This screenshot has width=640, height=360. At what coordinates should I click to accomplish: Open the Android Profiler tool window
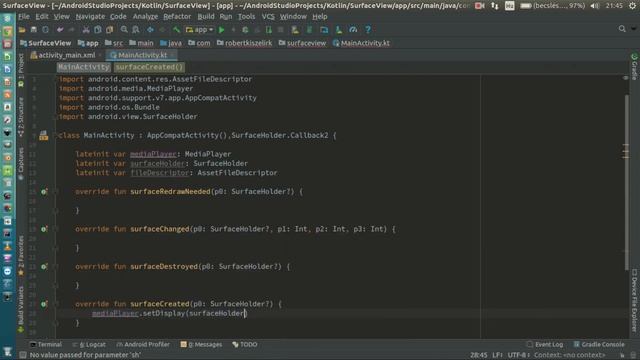click(143, 344)
